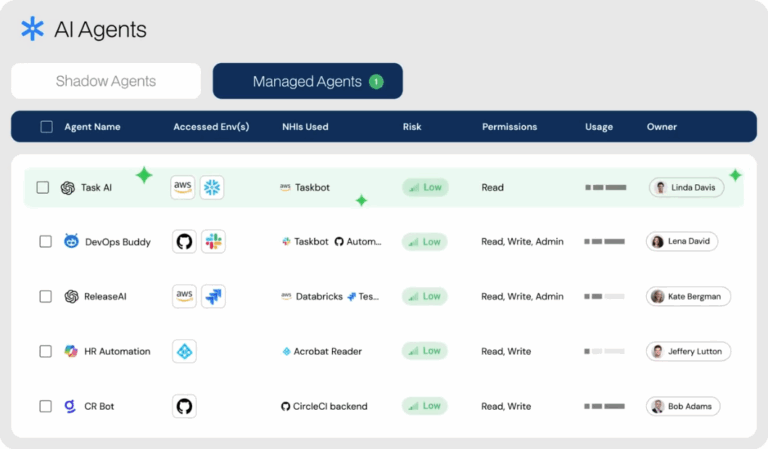This screenshot has width=768, height=449.
Task: Click the GitHub icon in CR Bot row
Action: (184, 406)
